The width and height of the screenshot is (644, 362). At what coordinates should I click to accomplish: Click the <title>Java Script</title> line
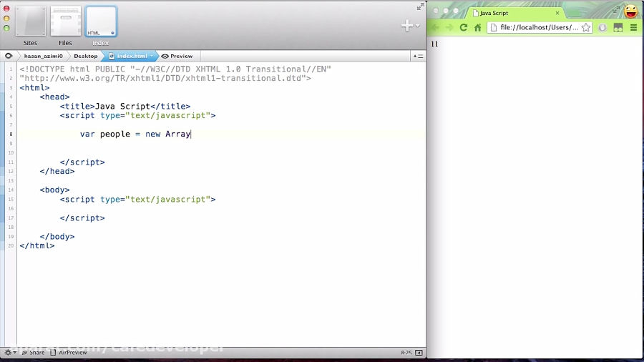pyautogui.click(x=125, y=107)
